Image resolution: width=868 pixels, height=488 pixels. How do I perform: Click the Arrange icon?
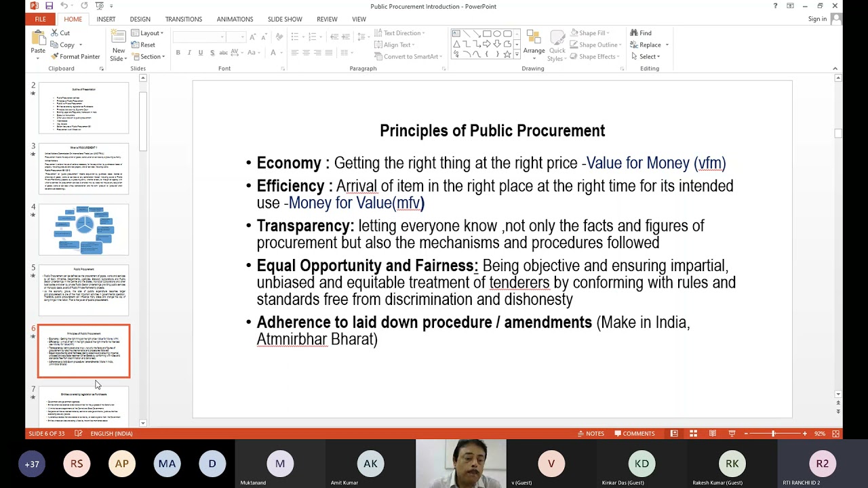[x=534, y=37]
